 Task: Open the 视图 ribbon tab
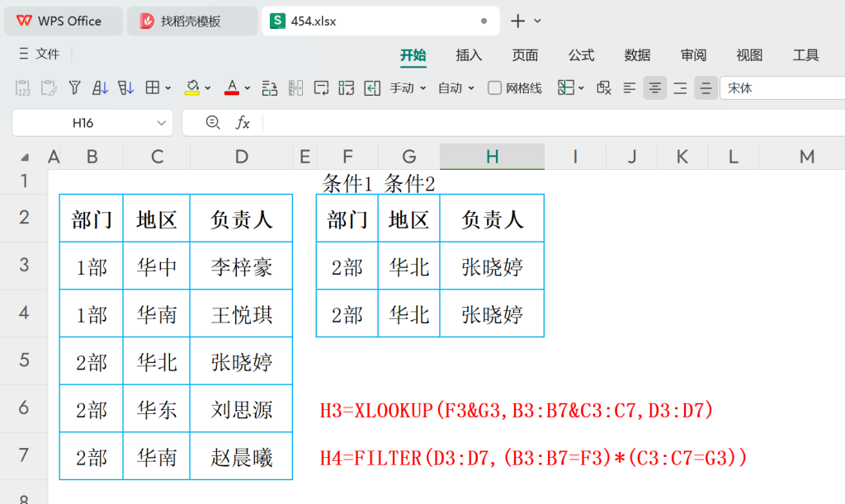pyautogui.click(x=749, y=55)
